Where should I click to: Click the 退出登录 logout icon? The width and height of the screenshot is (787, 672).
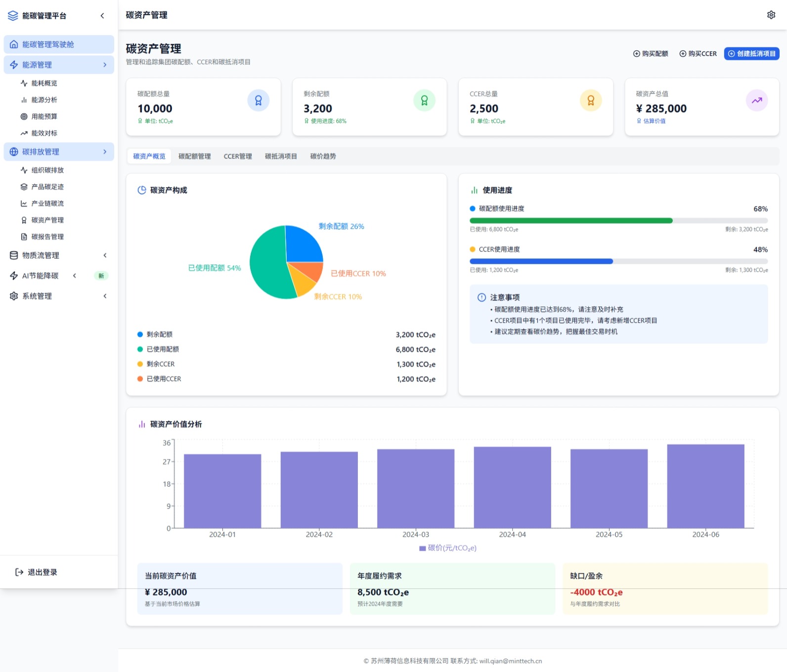tap(19, 572)
